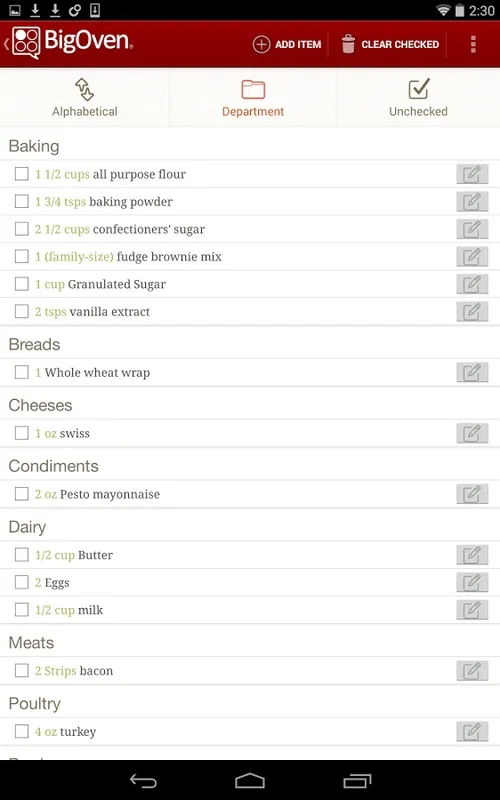Screen dimensions: 500x800
Task: Edit the fudge brownie mix entry
Action: click(472, 257)
